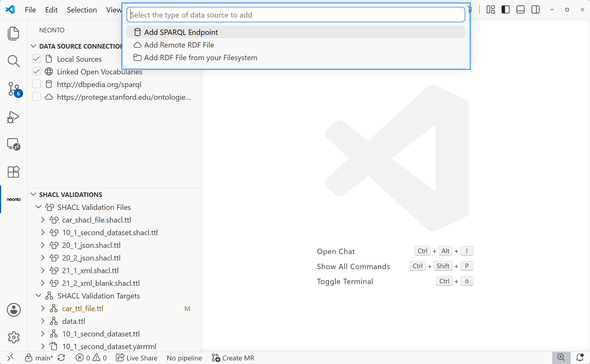This screenshot has height=364, width=590.
Task: Collapse the SHACL Validation Targets folder
Action: click(x=38, y=296)
